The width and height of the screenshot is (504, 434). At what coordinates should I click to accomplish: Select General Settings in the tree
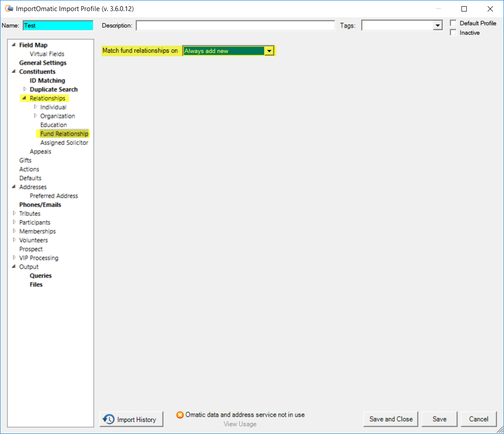[43, 63]
